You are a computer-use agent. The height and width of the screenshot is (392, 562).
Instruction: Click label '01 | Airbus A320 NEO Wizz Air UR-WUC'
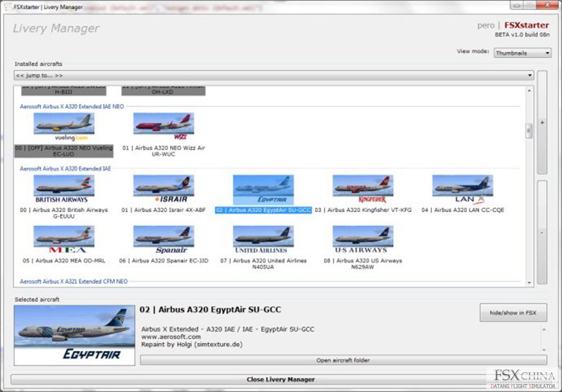click(164, 151)
